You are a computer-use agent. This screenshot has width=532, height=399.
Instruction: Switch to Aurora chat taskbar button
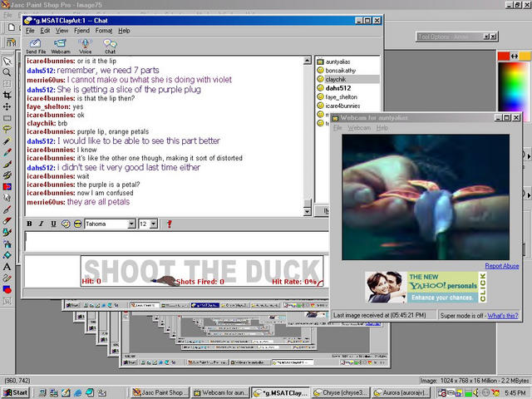(401, 392)
